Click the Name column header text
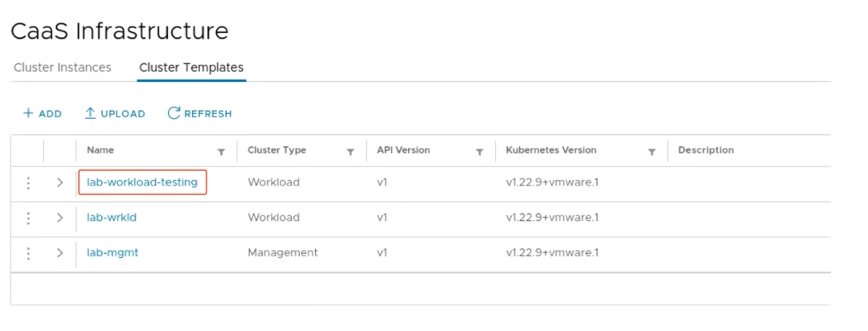868x331 pixels. (100, 150)
